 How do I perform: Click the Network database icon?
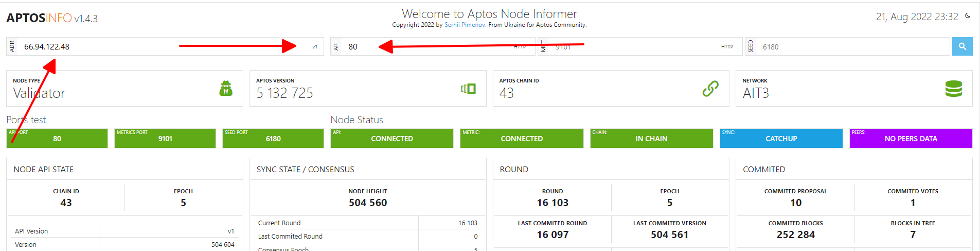pyautogui.click(x=953, y=89)
